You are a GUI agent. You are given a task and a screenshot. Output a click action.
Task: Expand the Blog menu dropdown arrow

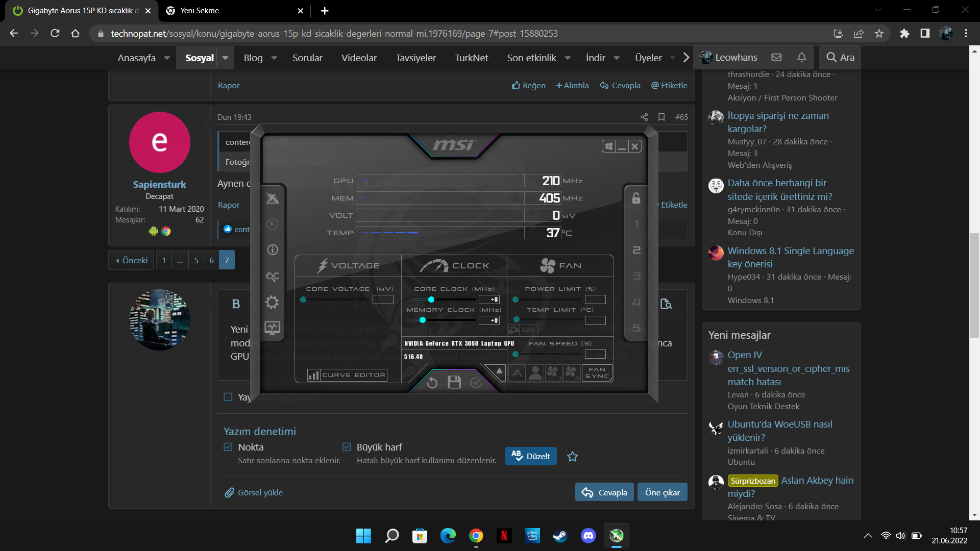point(274,58)
